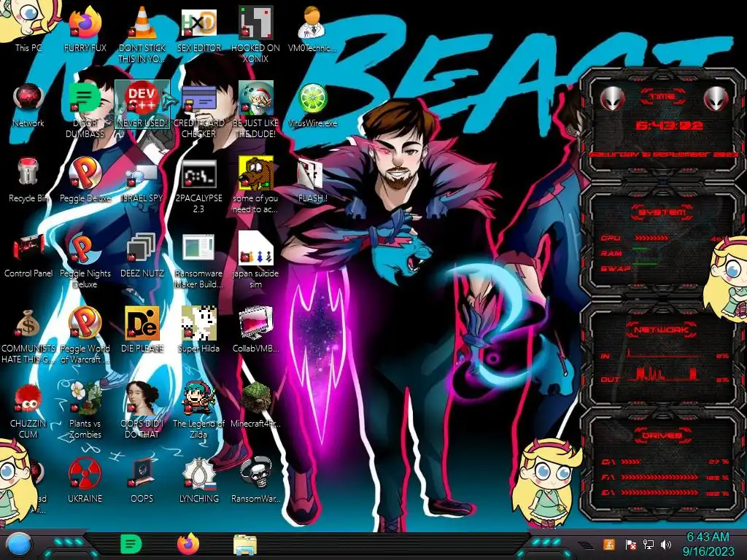Click the NETWORK widget header

[662, 329]
